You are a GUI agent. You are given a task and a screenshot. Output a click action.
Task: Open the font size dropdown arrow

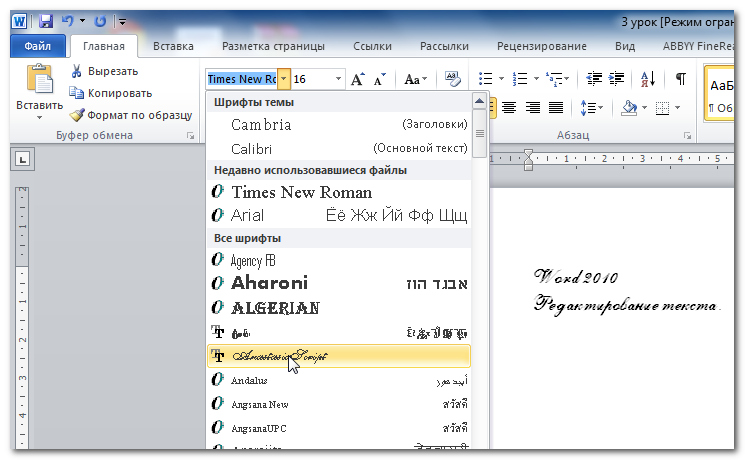pyautogui.click(x=338, y=79)
